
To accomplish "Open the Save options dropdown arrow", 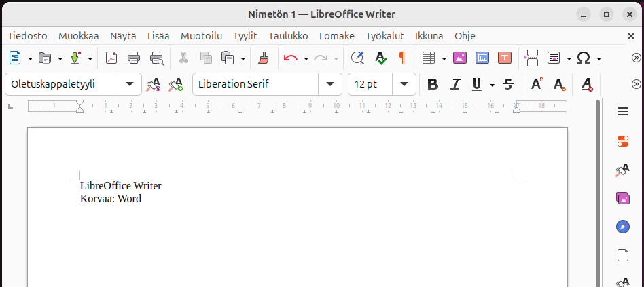I will 90,58.
